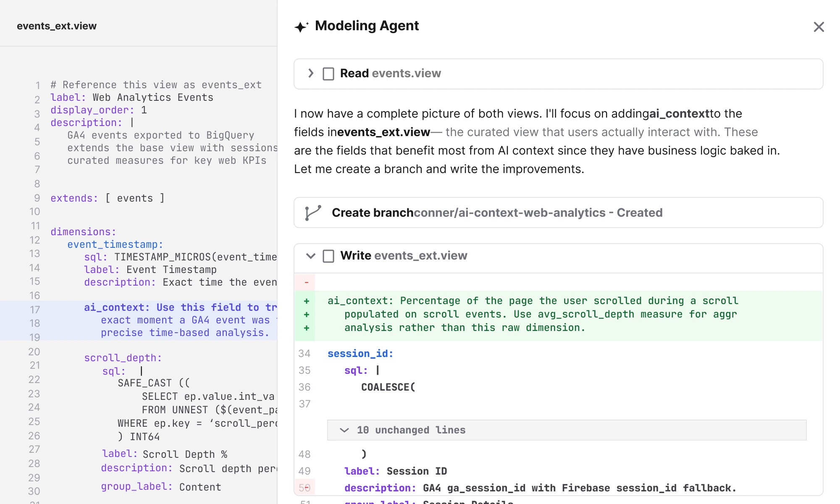840x504 pixels.
Task: Click the 'description: GA4 ga_session_id' diff line
Action: [x=541, y=488]
